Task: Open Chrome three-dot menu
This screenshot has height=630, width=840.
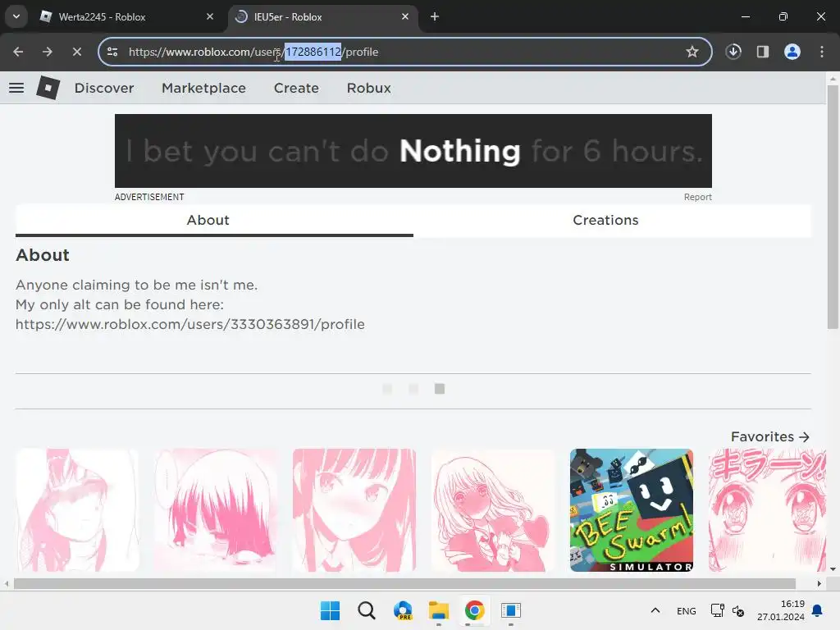Action: pos(822,52)
